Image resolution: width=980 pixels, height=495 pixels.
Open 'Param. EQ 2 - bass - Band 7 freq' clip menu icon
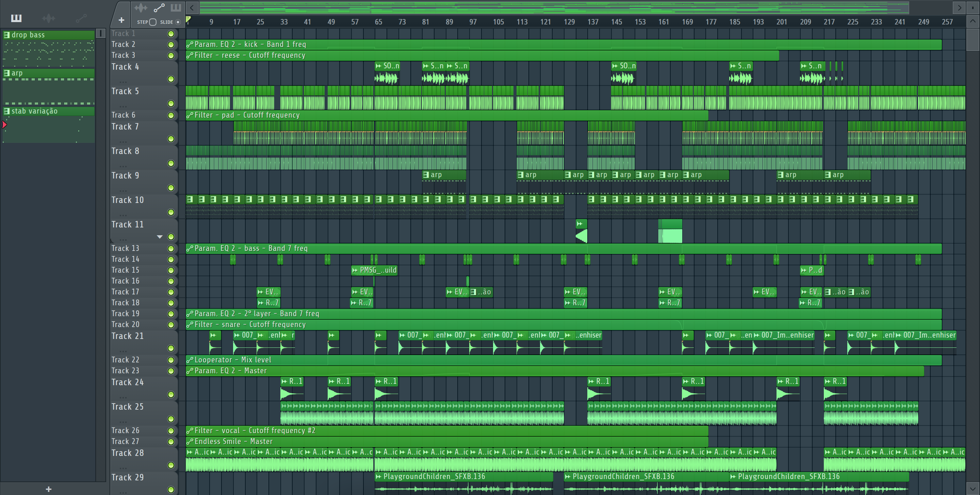pyautogui.click(x=190, y=249)
